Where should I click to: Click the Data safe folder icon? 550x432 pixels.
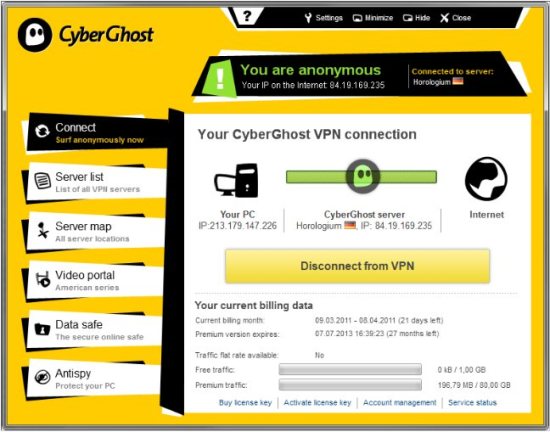[x=42, y=329]
